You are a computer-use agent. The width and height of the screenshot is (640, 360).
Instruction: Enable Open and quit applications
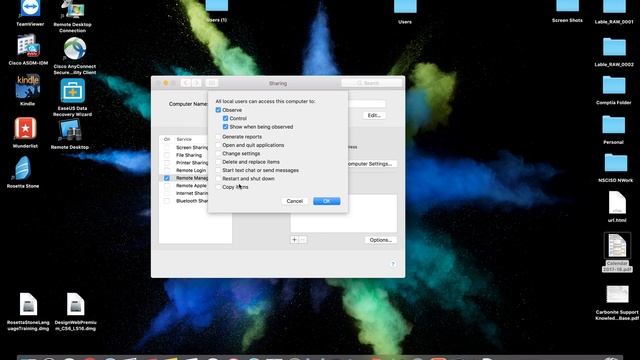[218, 145]
